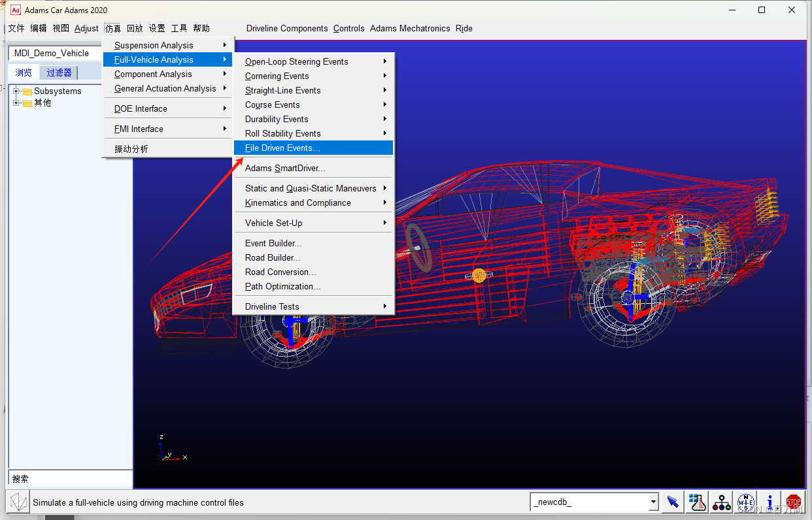Screen dimensions: 812x520
Task: Expand Vehicle Set-Up submenu
Action: (x=314, y=223)
